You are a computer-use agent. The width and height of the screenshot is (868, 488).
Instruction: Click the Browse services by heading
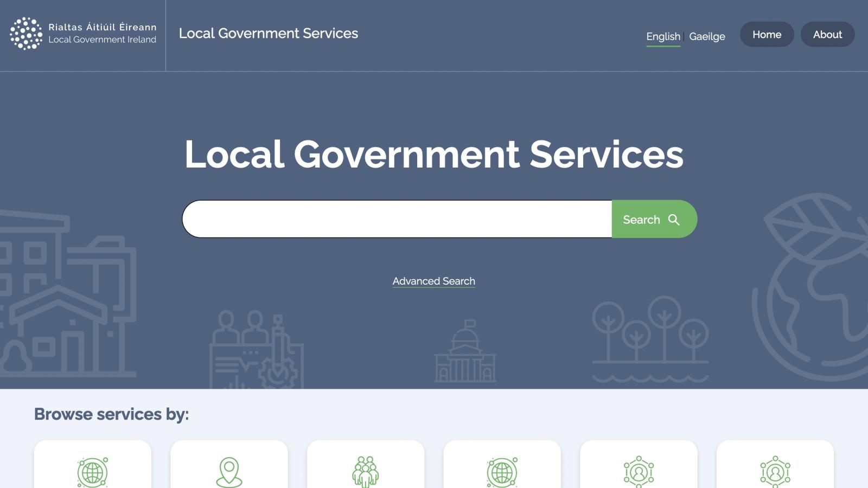pyautogui.click(x=111, y=414)
